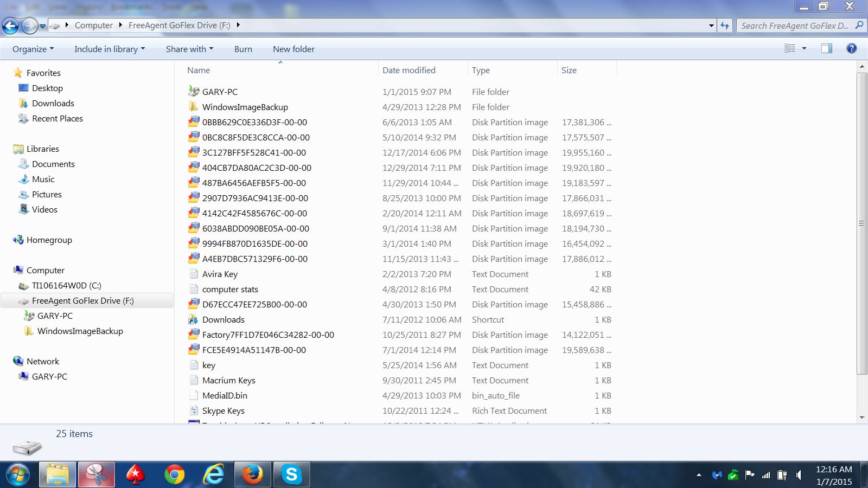Select FreeAgent GoFlex Drive (F:) in sidebar
Viewport: 868px width, 488px height.
click(83, 300)
